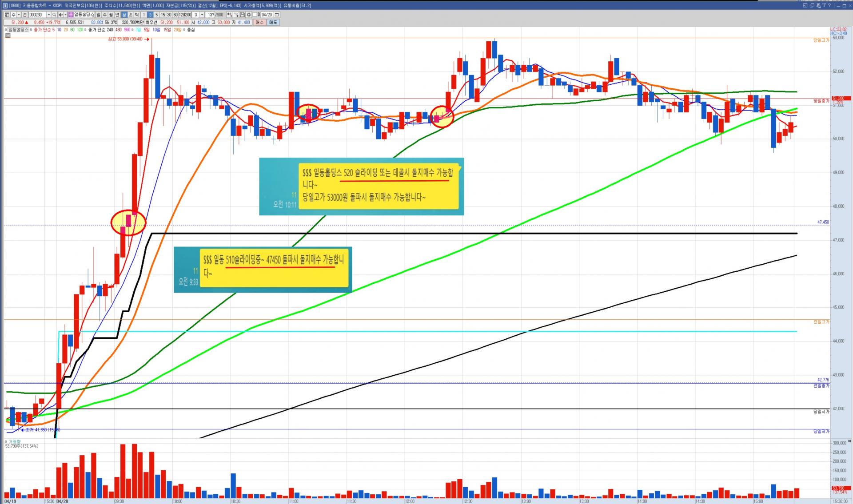Click the stock search magnifier icon
Screen dimensions: 853x504
[54, 15]
